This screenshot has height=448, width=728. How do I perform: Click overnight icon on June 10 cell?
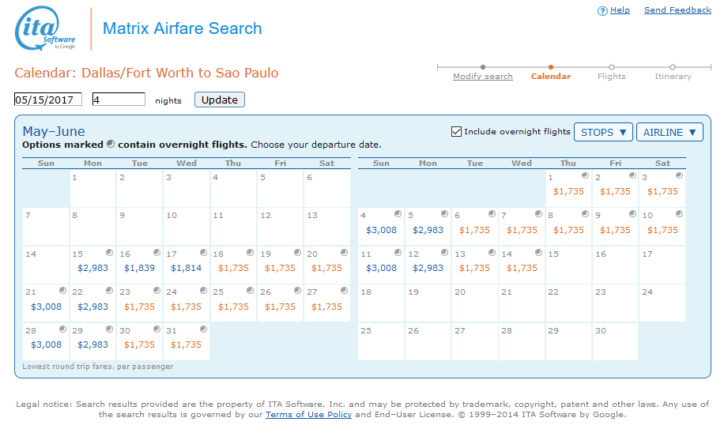(x=679, y=214)
